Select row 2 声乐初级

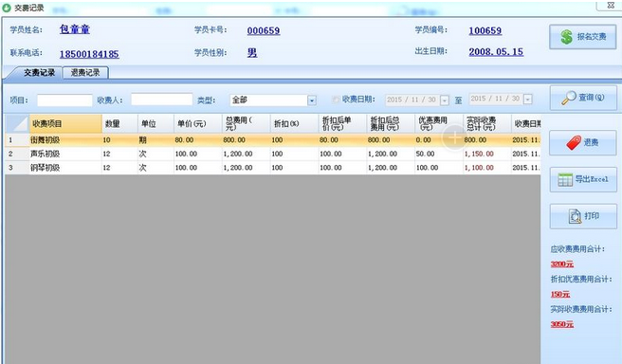click(272, 154)
